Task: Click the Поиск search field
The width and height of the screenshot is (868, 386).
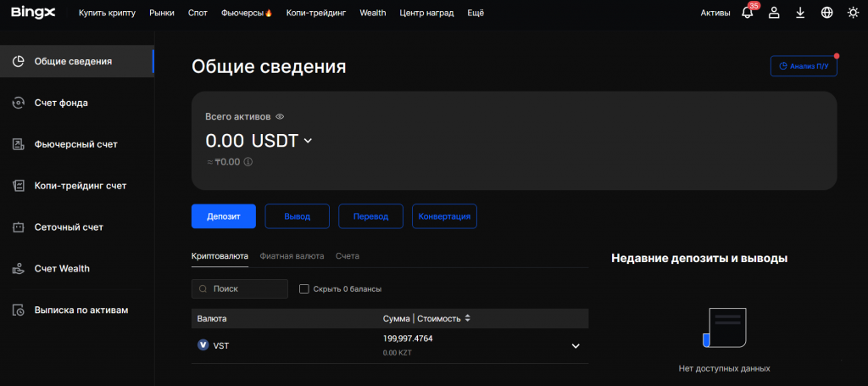Action: click(240, 288)
